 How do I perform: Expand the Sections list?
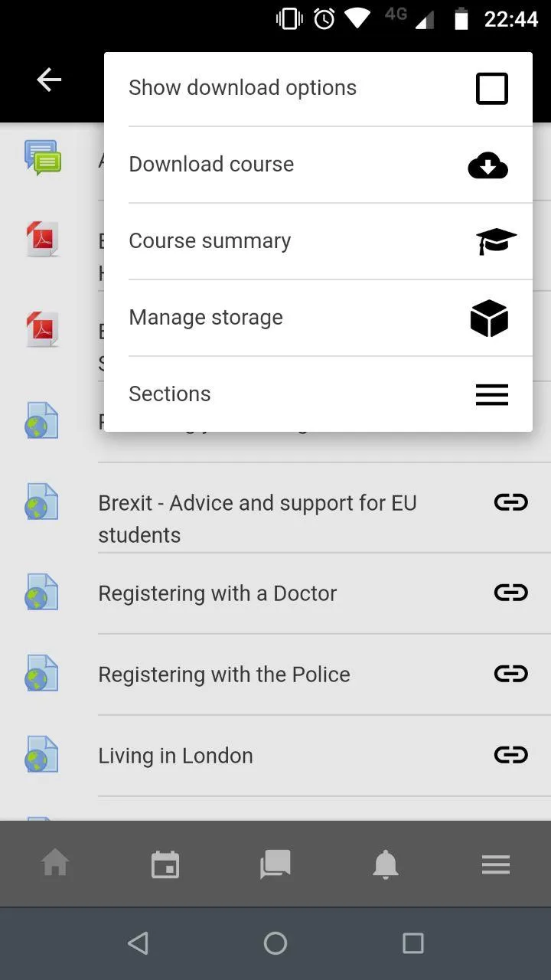pyautogui.click(x=170, y=394)
